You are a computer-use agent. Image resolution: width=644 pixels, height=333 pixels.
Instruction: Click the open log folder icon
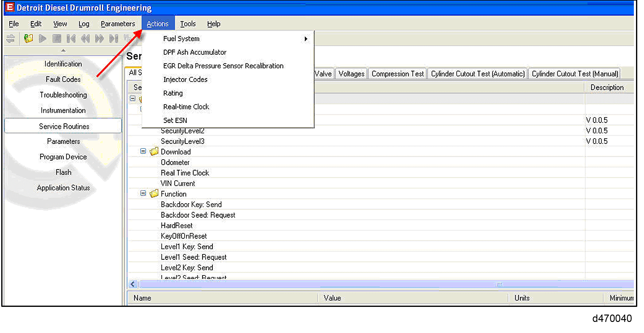click(28, 39)
